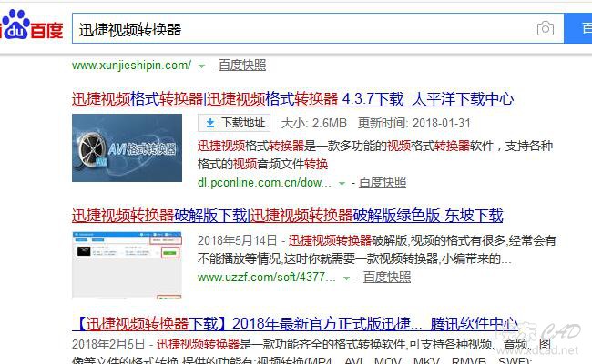The width and height of the screenshot is (592, 364).
Task: Open www.xunjieshipin.com green URL link
Action: click(131, 66)
